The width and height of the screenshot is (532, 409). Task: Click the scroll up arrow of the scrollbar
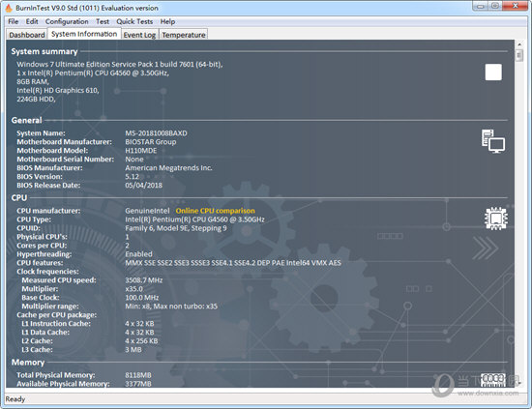[519, 44]
